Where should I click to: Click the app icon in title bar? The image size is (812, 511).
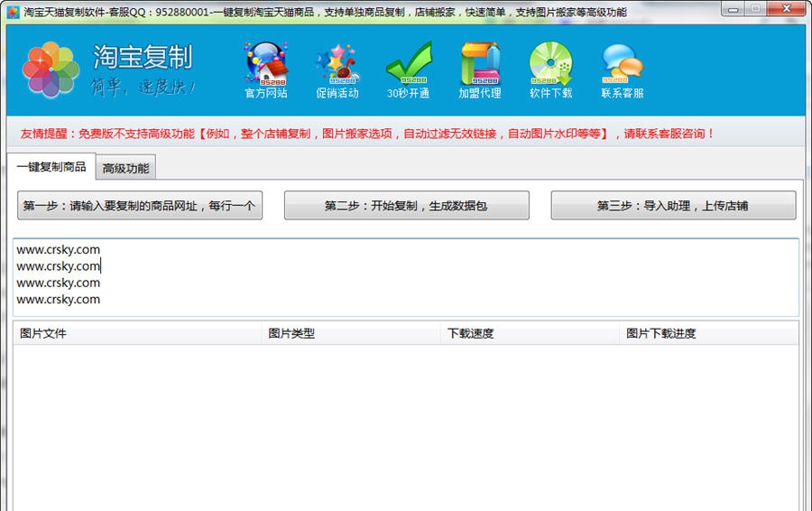tap(13, 12)
